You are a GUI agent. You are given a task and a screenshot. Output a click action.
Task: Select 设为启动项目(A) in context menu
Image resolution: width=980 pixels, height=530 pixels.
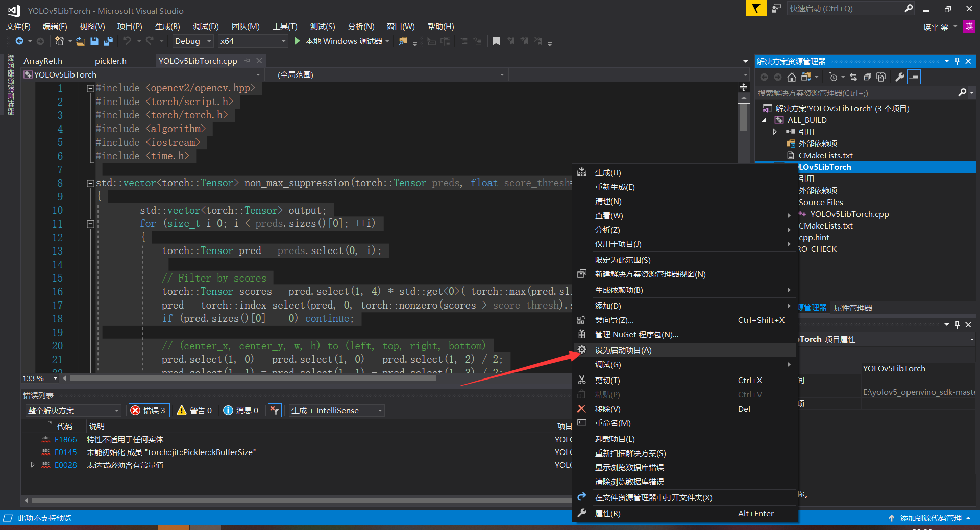tap(684, 350)
